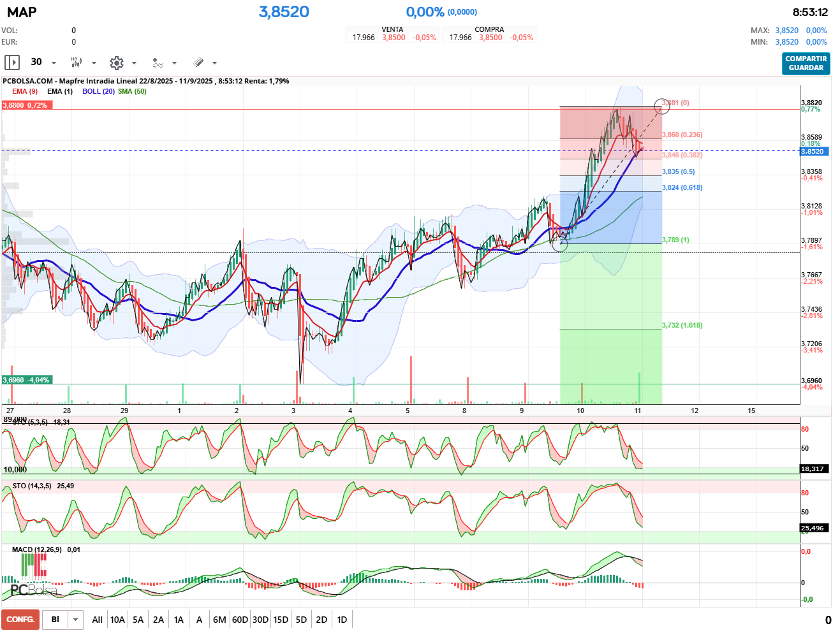The width and height of the screenshot is (840, 633).
Task: Click the current price tag 3,8520 on axis
Action: coord(815,151)
